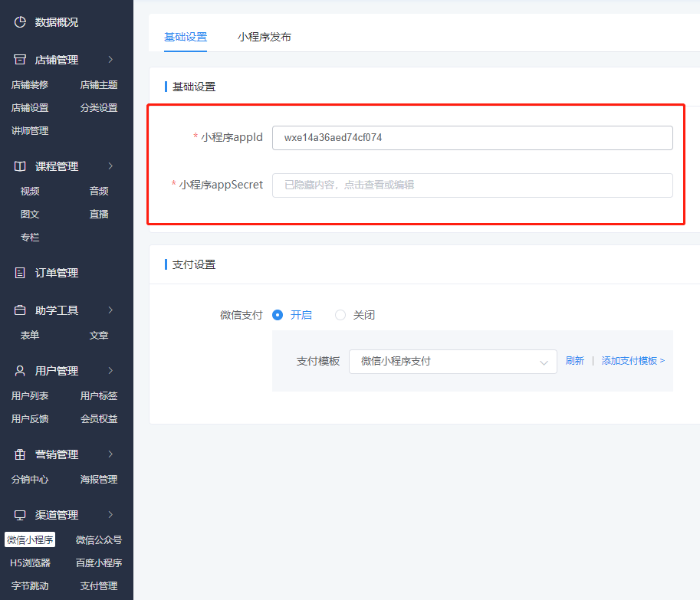Image resolution: width=700 pixels, height=600 pixels.
Task: Click the 小程序appSecret hidden field
Action: tap(472, 185)
